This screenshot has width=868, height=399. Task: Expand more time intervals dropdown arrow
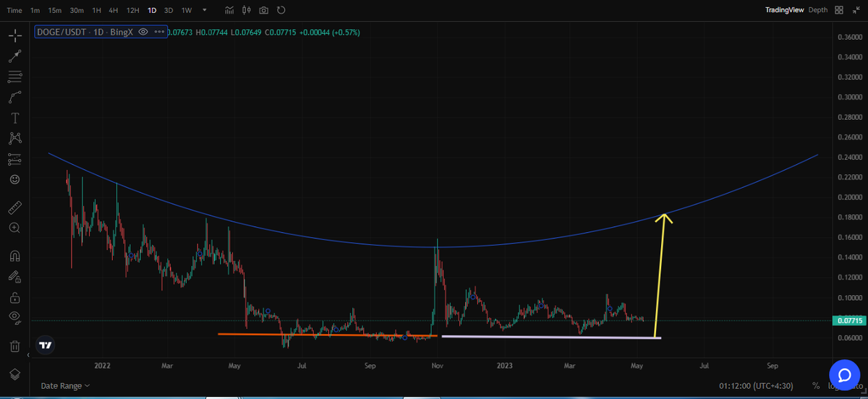coord(205,10)
